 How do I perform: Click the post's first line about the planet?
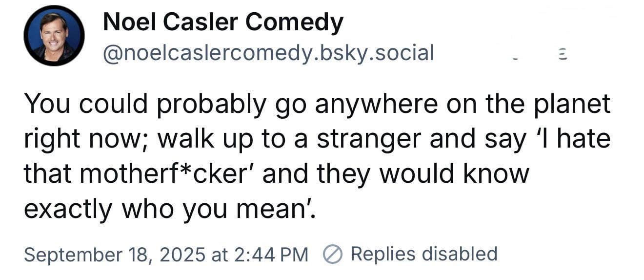317,105
